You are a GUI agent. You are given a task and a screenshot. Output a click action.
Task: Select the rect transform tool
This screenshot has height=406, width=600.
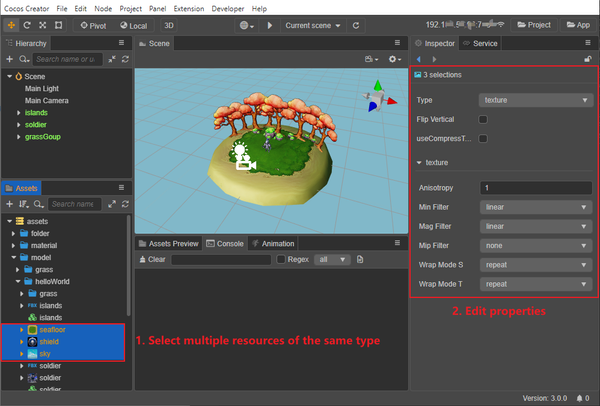58,25
